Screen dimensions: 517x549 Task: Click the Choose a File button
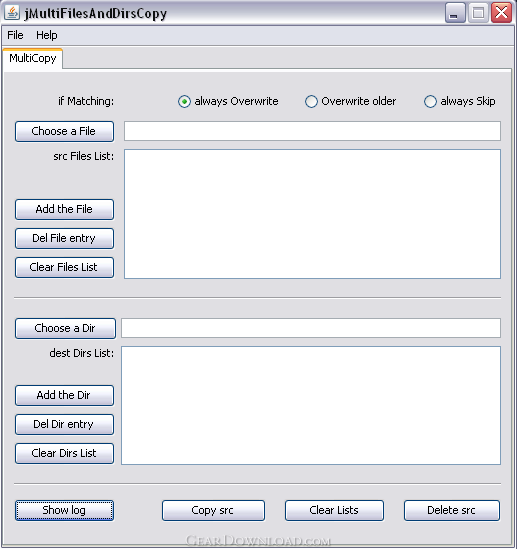(x=64, y=131)
